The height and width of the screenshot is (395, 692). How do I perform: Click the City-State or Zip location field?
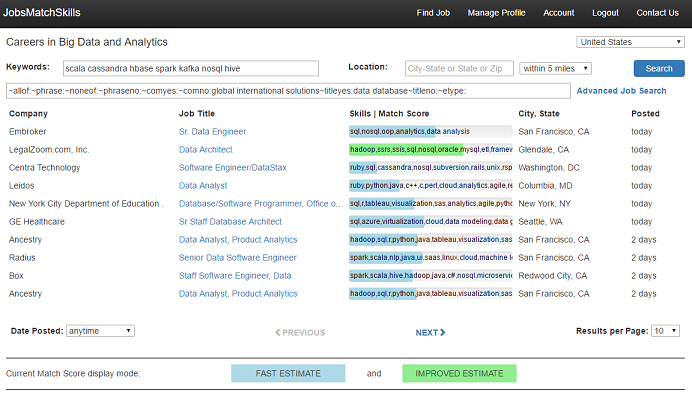[459, 68]
